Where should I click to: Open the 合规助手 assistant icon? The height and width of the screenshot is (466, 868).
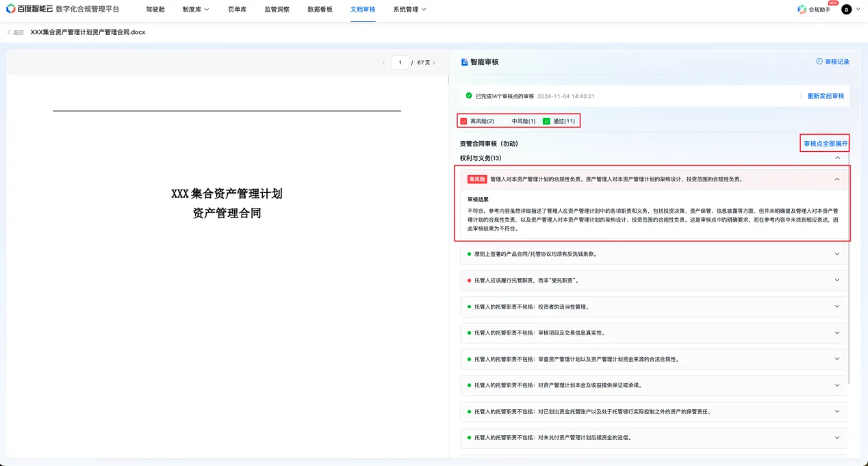(802, 10)
